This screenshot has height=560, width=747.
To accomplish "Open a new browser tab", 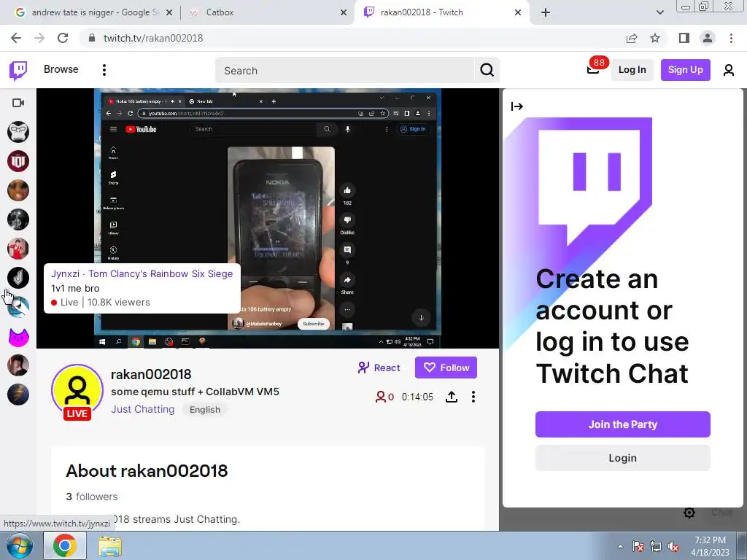I will coord(546,12).
